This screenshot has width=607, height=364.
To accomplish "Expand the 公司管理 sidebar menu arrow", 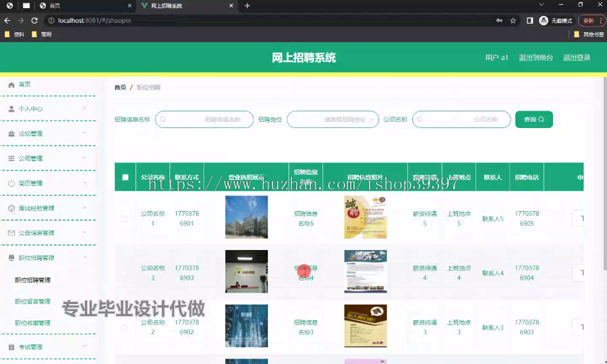I will pyautogui.click(x=84, y=158).
